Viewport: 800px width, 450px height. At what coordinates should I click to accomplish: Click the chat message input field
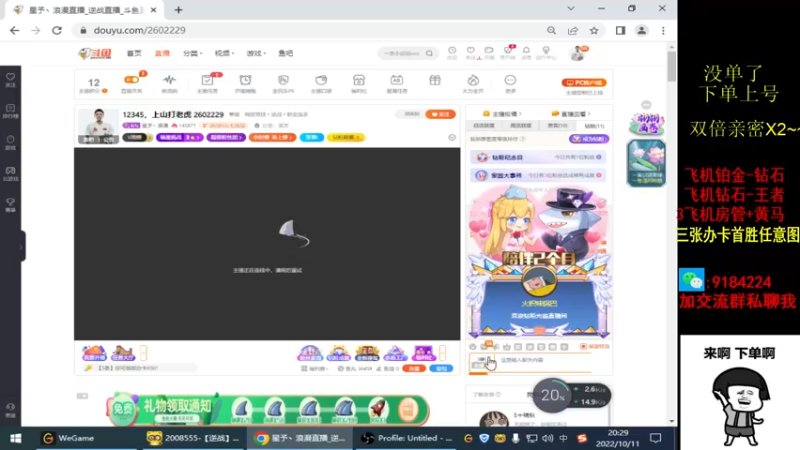point(543,361)
